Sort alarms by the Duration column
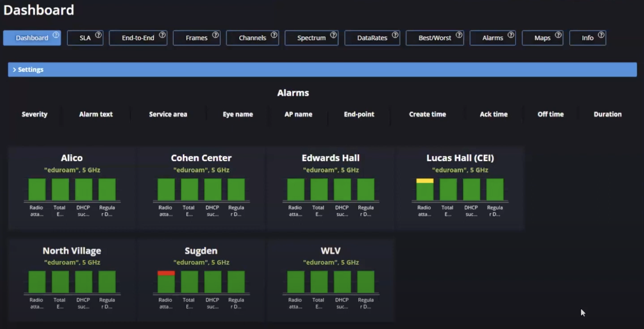The image size is (644, 329). (607, 114)
